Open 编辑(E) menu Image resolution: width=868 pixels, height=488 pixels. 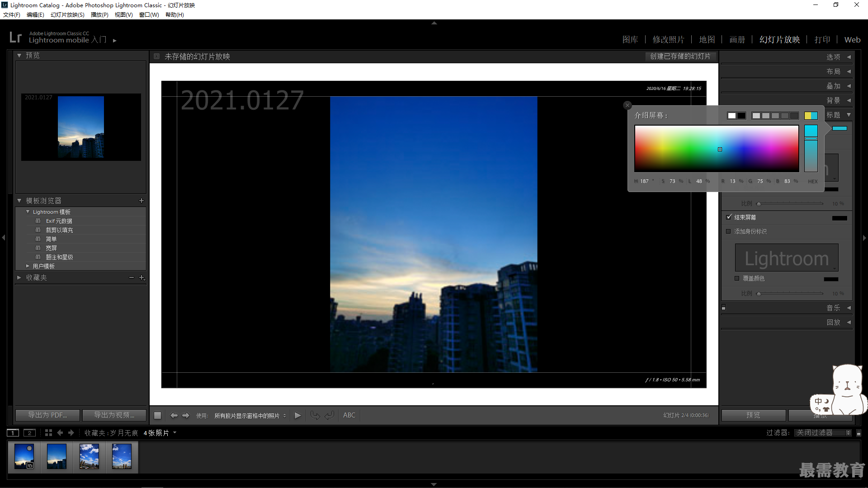(x=35, y=15)
